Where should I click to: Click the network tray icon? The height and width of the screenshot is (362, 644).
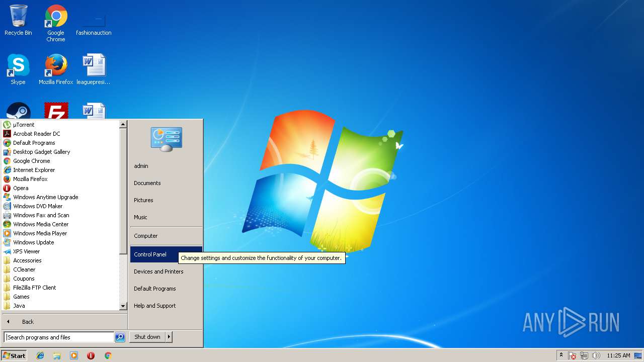tap(584, 355)
